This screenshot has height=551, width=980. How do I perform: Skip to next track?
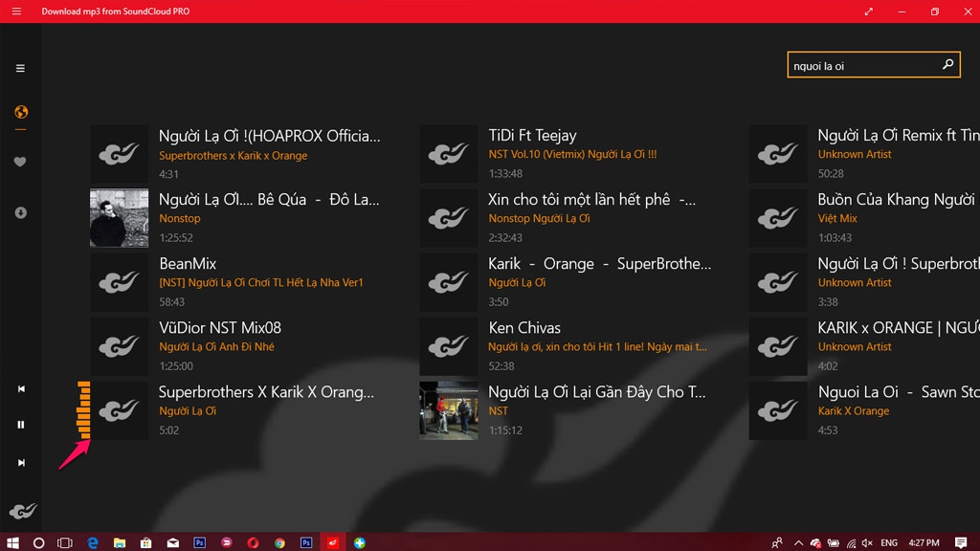(21, 463)
